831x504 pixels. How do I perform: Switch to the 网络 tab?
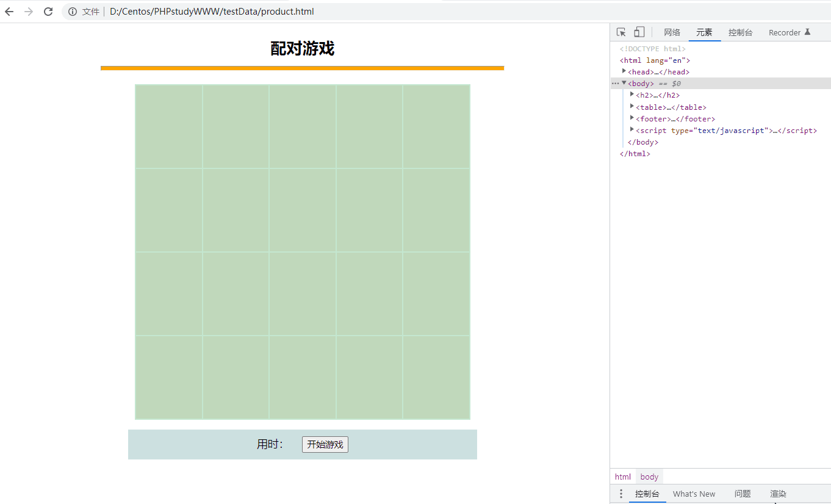[672, 32]
